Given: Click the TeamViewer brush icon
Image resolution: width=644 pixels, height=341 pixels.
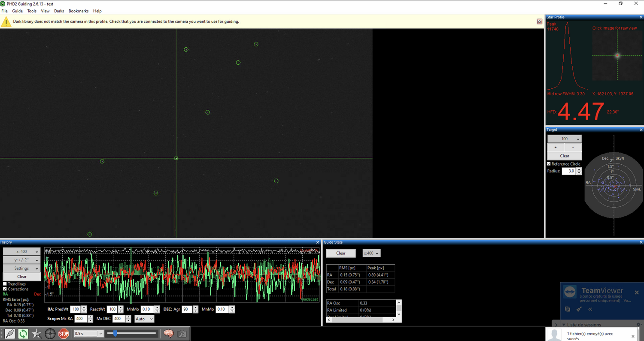Looking at the screenshot, I should tap(579, 309).
